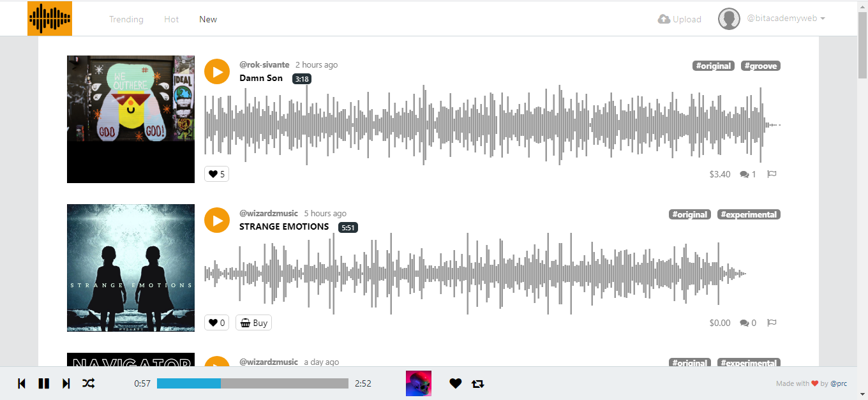868x400 pixels.
Task: Play the Damn Son track
Action: tap(217, 71)
